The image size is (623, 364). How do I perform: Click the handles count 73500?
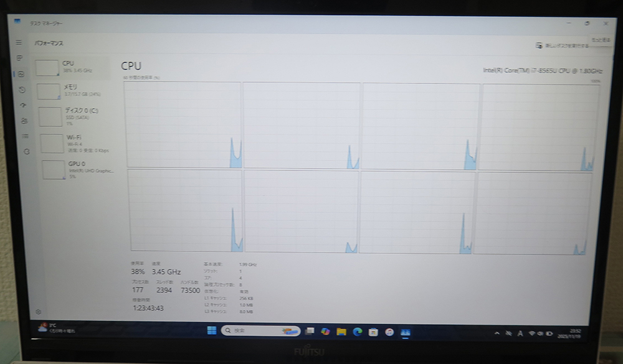tap(190, 291)
